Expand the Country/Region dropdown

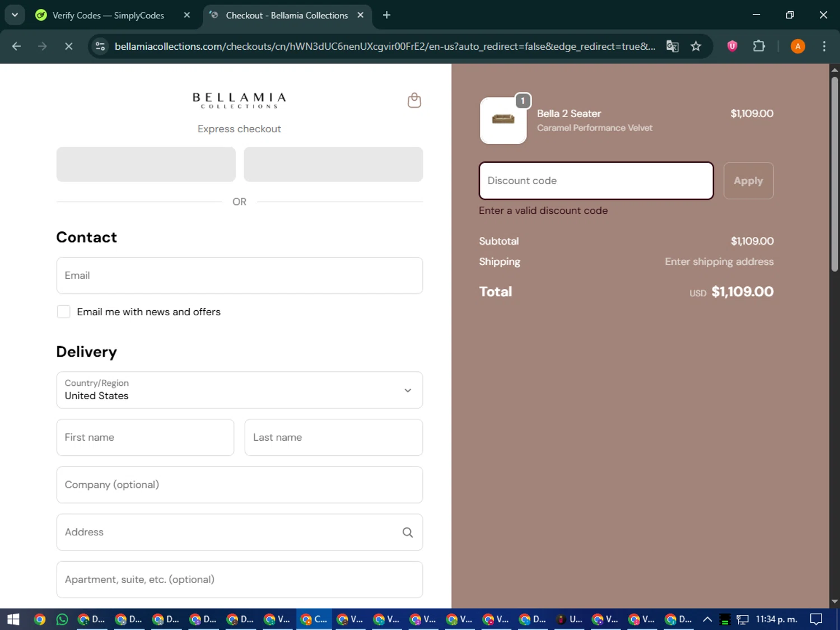click(x=240, y=390)
